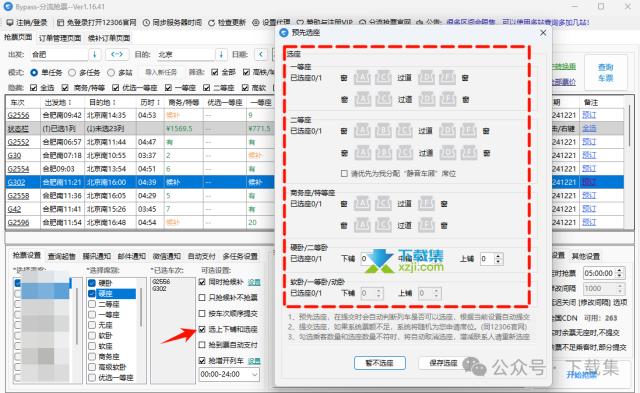This screenshot has height=393, width=640.
Task: Select second-class seat F in the first row
Action: click(469, 131)
